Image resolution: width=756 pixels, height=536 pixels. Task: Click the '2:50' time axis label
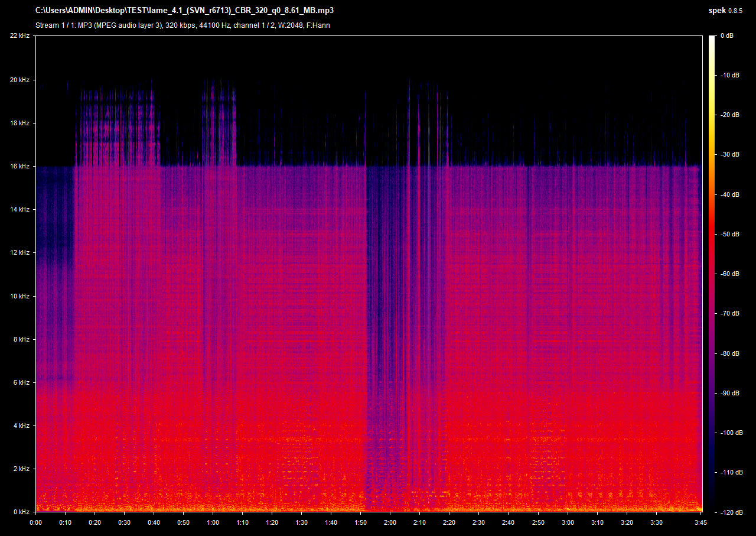click(538, 522)
